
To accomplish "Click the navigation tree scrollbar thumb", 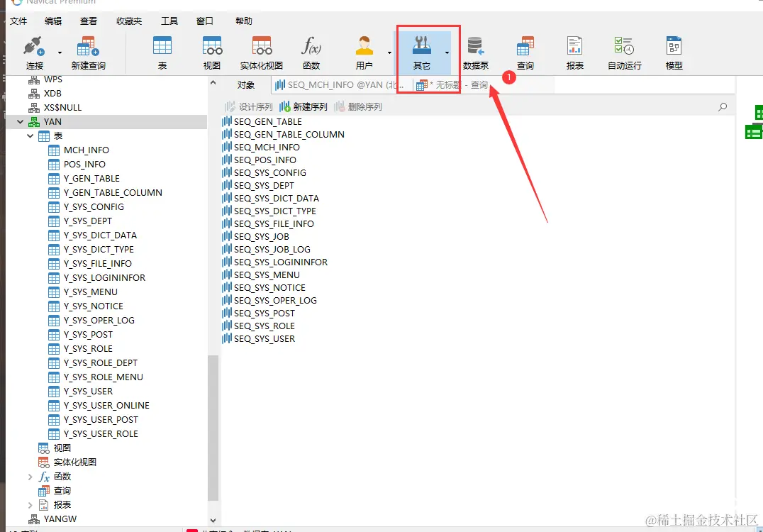I will [213, 428].
